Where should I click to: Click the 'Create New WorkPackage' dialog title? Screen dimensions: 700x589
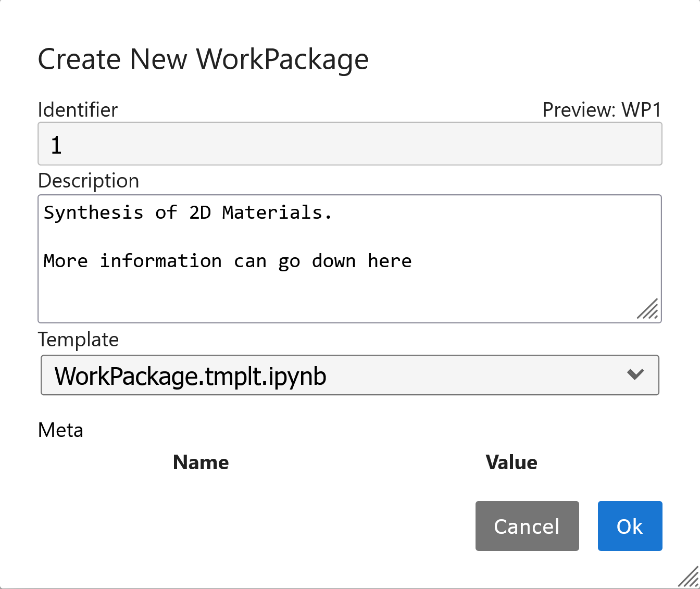coord(203,59)
